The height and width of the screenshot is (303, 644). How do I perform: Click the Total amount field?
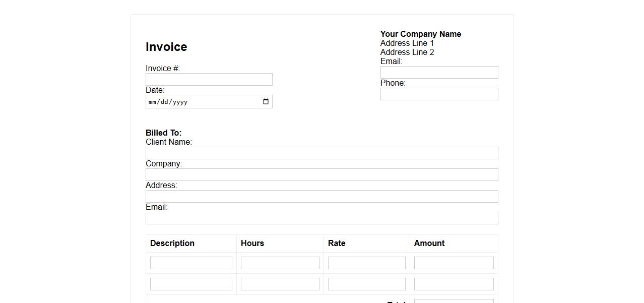(454, 301)
